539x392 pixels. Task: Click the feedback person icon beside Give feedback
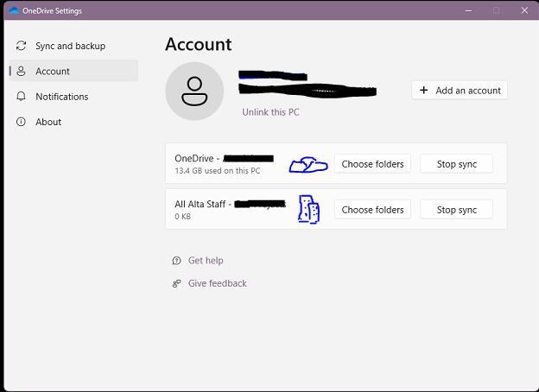(x=176, y=284)
